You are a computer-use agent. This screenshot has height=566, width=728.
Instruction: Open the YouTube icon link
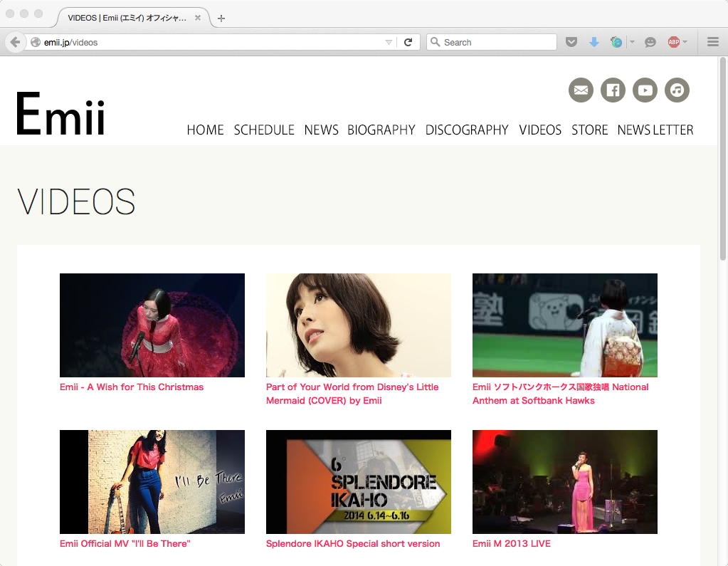(645, 90)
